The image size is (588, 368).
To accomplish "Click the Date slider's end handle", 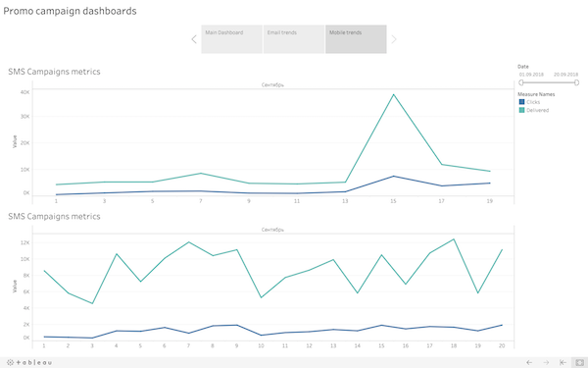I will [577, 82].
